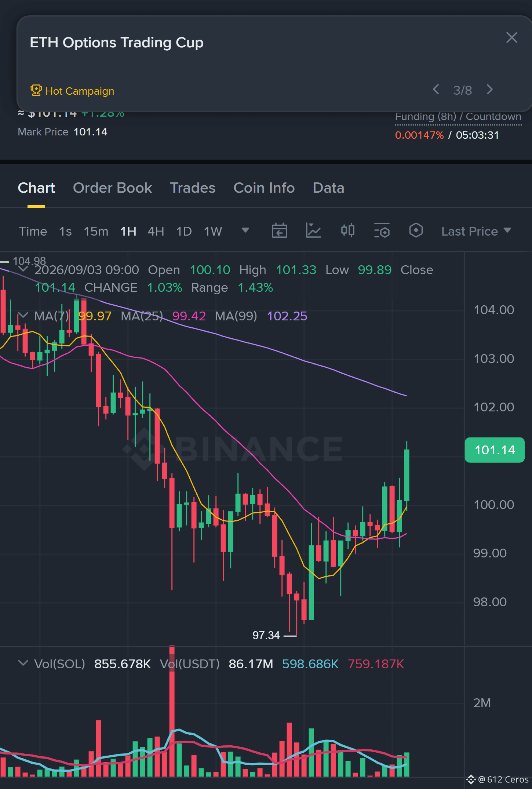Select the 15m time interval

(96, 232)
